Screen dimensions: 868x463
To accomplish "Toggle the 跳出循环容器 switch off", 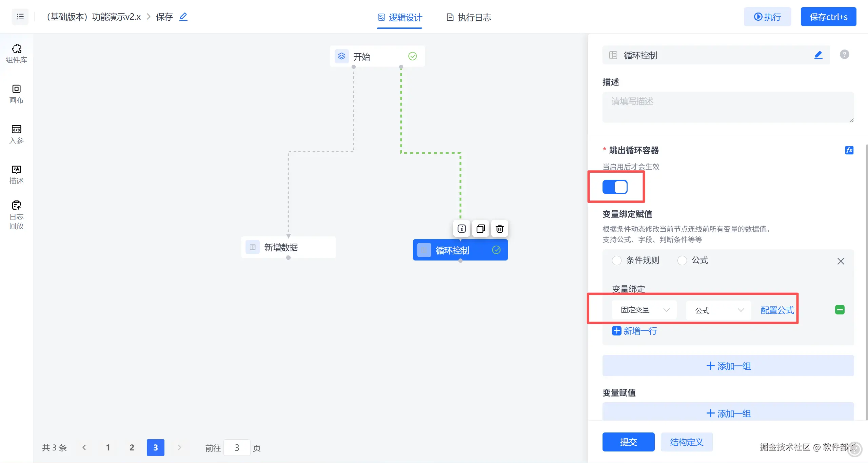I will tap(615, 187).
